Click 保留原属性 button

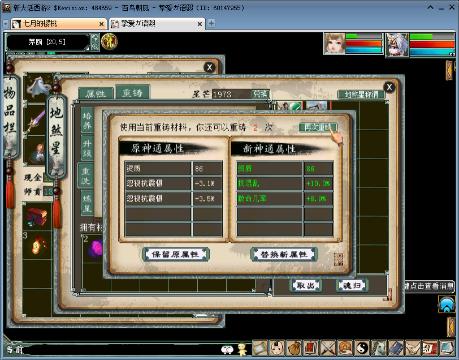176,254
